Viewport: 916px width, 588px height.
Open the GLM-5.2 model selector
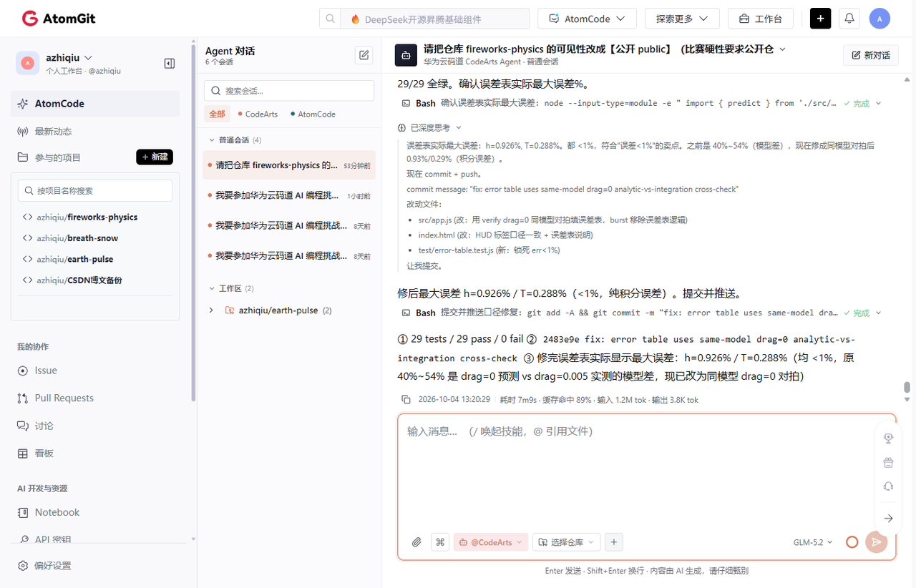click(814, 542)
